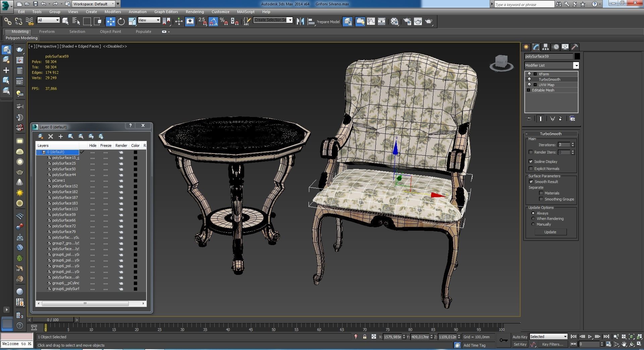This screenshot has height=350, width=644.
Task: Click the Set Key button
Action: (520, 344)
